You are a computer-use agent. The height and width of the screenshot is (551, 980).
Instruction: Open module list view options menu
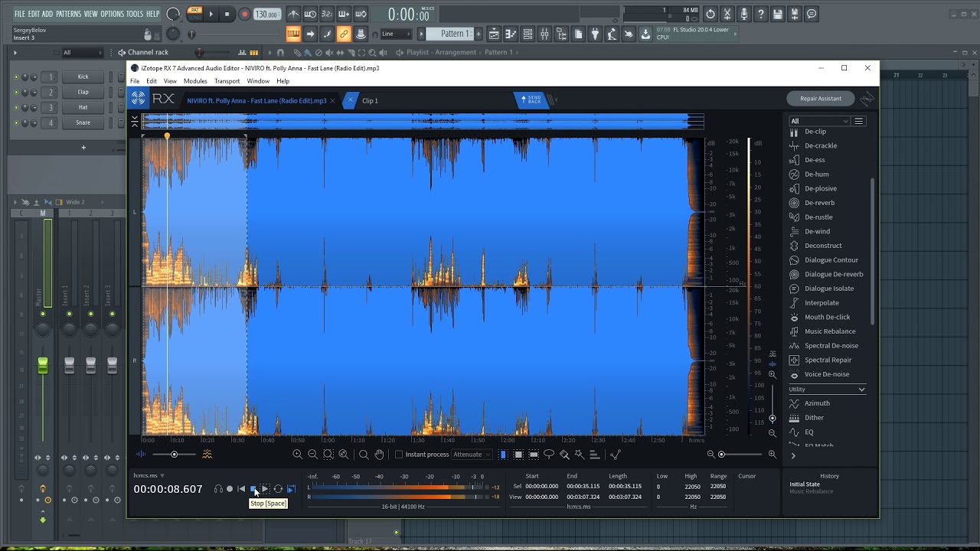859,121
